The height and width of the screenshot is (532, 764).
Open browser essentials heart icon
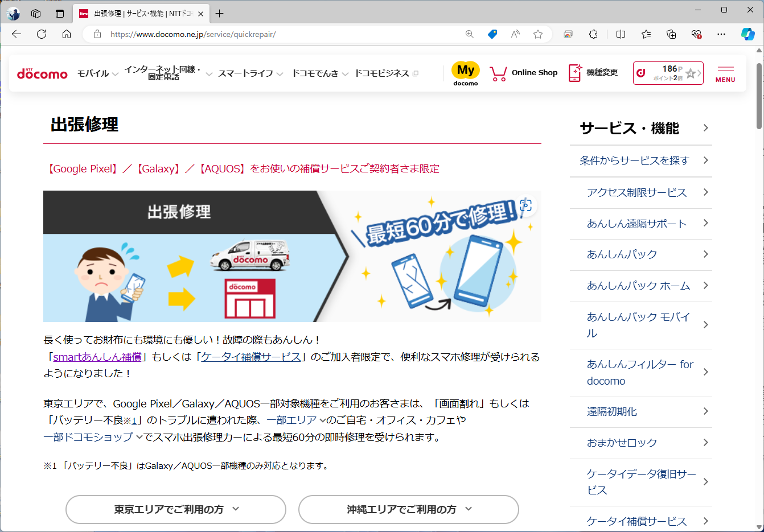click(696, 34)
